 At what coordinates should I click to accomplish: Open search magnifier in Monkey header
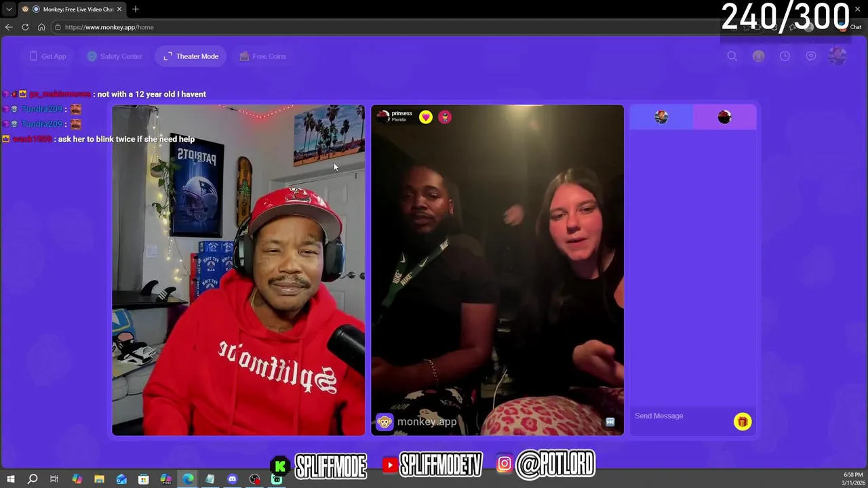point(732,56)
